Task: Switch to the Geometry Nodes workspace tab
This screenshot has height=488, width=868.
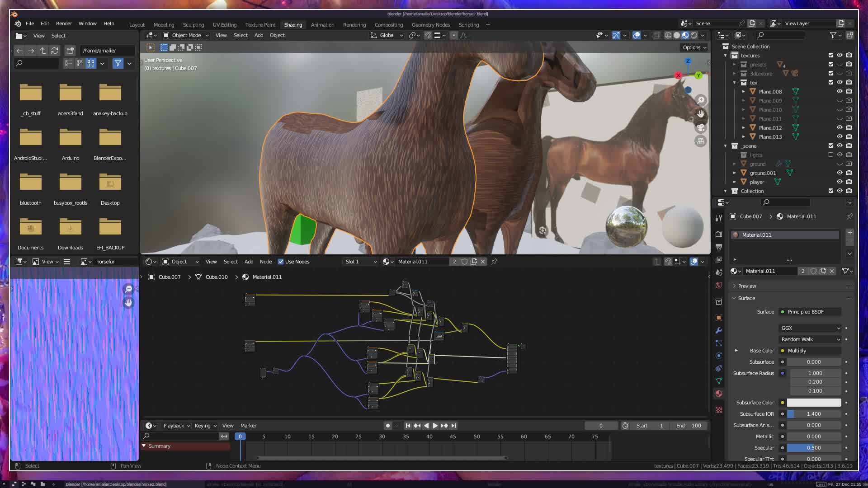Action: [x=430, y=25]
